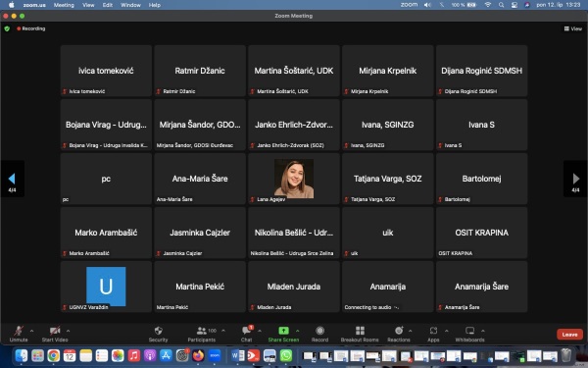Open WhatsApp from the Dock
The width and height of the screenshot is (588, 368).
[286, 355]
